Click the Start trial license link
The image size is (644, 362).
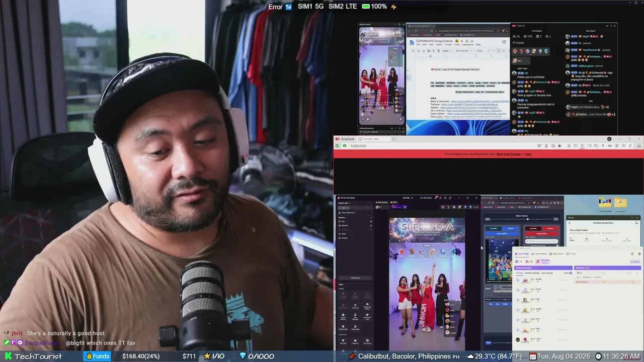pos(510,154)
